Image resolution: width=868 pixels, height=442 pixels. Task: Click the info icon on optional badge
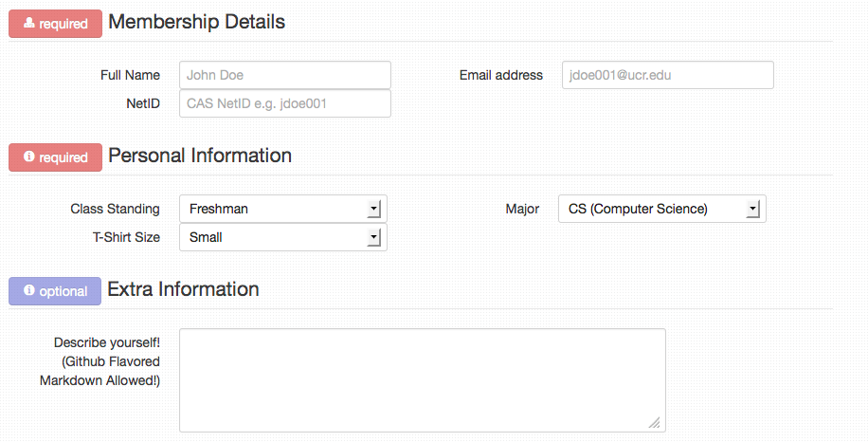point(28,289)
